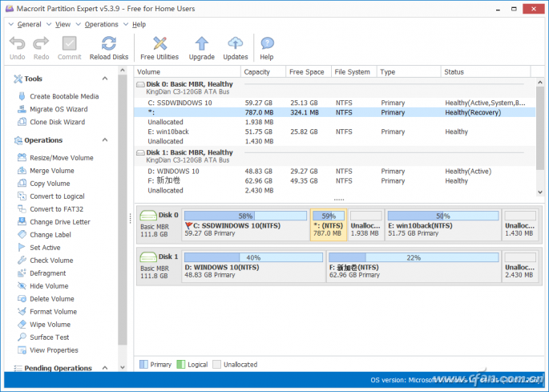Screen dimensions: 549x392
Task: Sort by the Type column header
Action: click(x=409, y=72)
